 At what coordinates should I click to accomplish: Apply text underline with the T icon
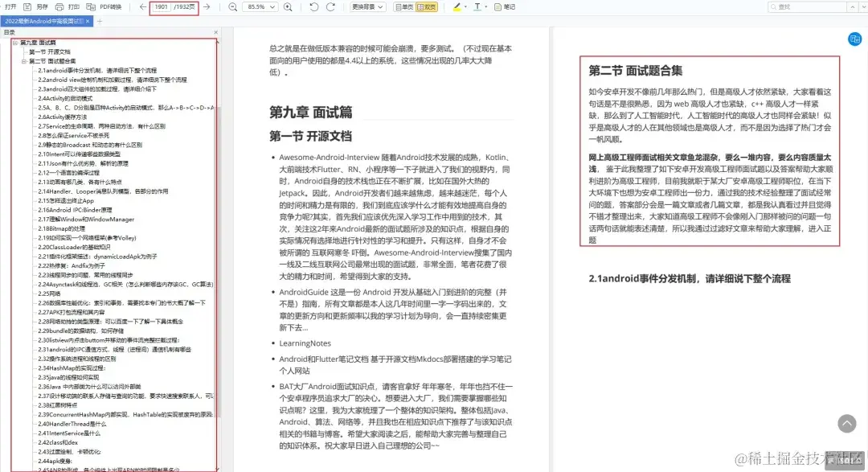[x=477, y=8]
